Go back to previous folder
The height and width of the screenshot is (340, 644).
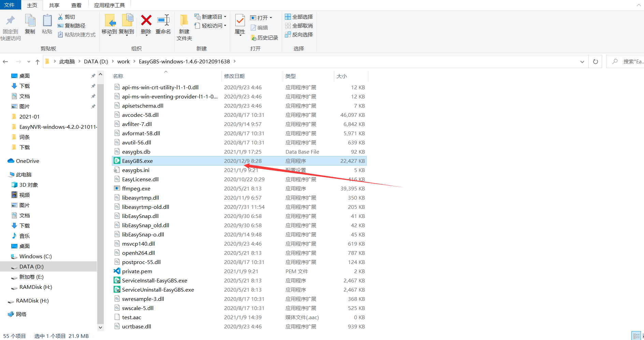5,62
